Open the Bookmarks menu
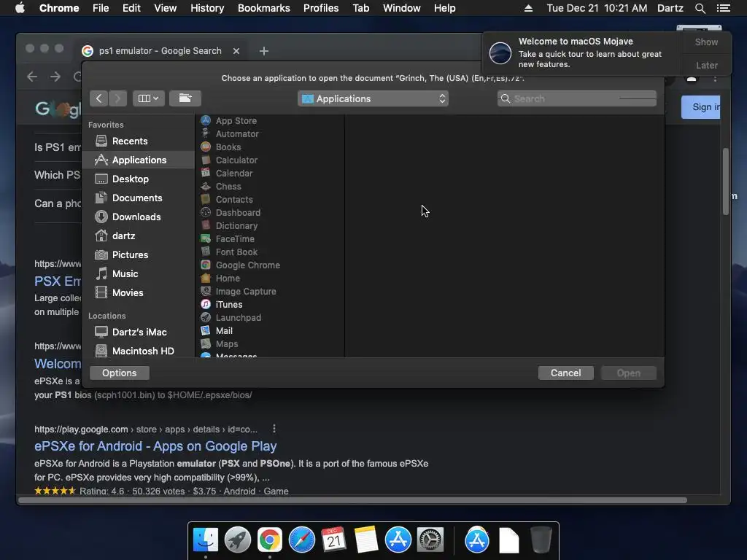747x560 pixels. pyautogui.click(x=263, y=8)
